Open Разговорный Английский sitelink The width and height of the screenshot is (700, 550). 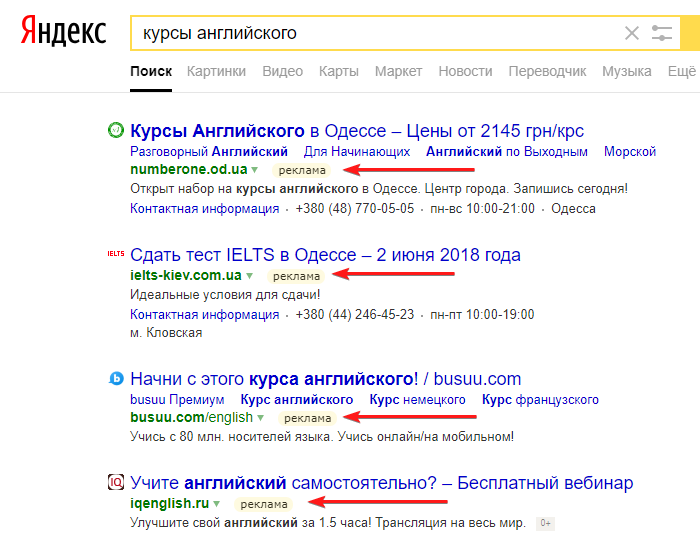[x=208, y=152]
